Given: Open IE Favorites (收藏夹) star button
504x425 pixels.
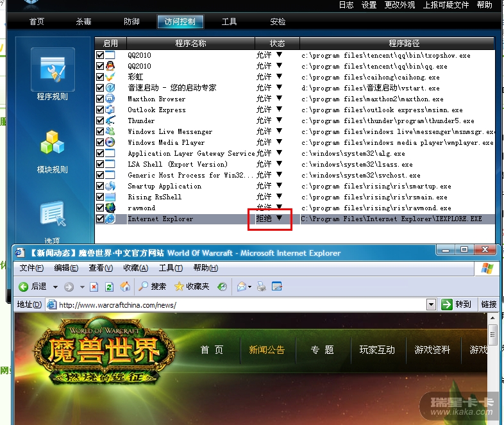Looking at the screenshot, I should 192,287.
